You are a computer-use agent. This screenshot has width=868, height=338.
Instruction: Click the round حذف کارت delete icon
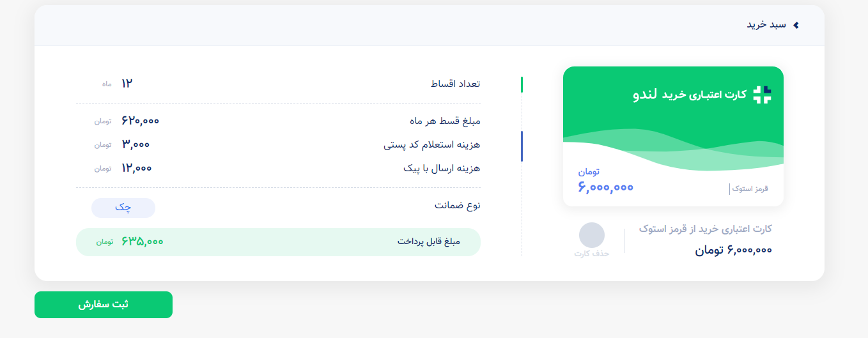pos(591,235)
